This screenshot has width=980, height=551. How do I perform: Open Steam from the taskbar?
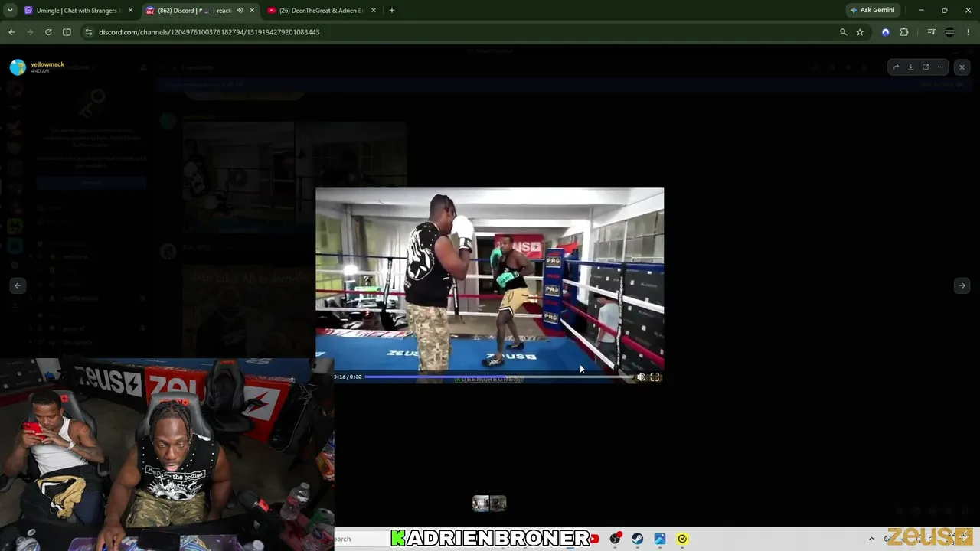pyautogui.click(x=637, y=539)
